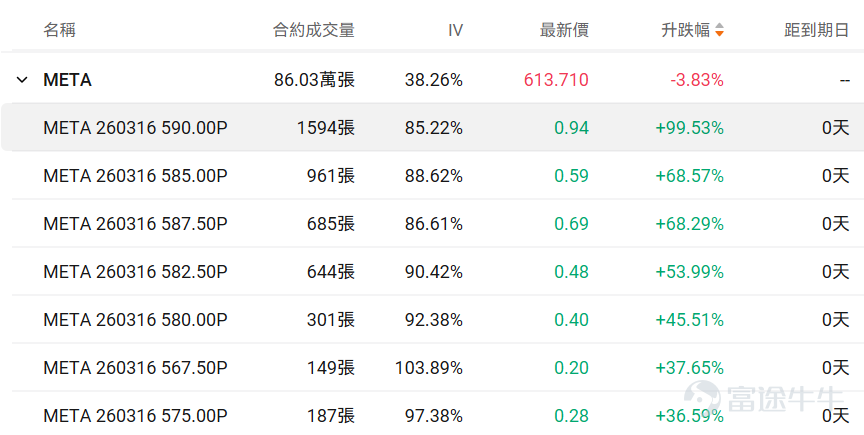
Task: Click change value +36.59%
Action: (689, 416)
